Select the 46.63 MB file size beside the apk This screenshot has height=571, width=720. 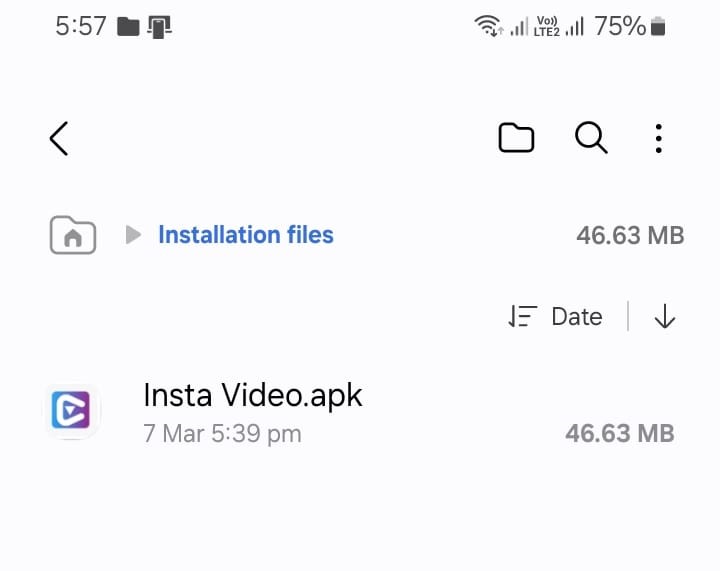pyautogui.click(x=620, y=433)
